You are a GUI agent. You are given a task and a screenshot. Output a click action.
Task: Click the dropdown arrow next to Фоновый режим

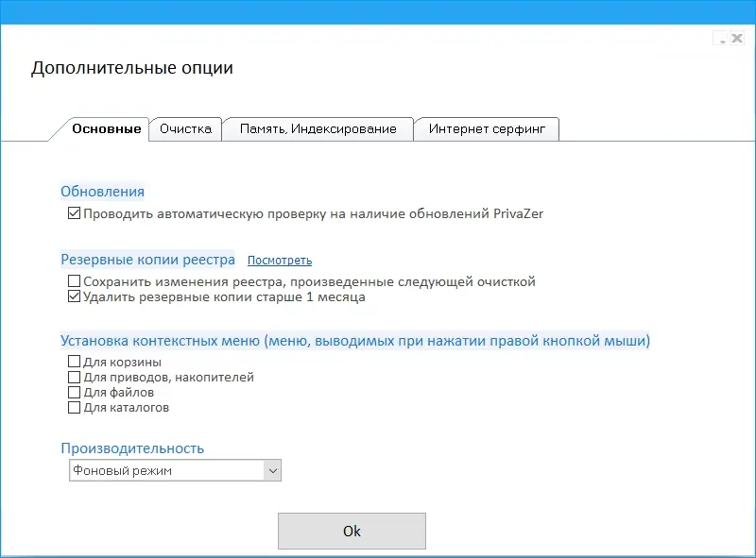271,469
